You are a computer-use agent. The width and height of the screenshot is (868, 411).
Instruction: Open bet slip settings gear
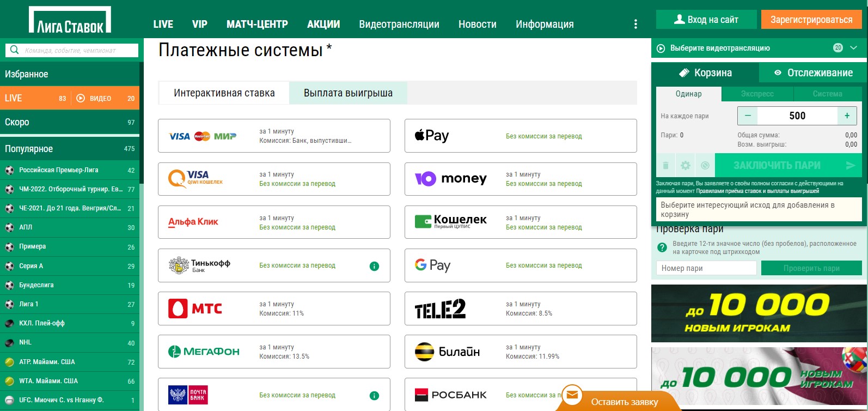click(686, 165)
